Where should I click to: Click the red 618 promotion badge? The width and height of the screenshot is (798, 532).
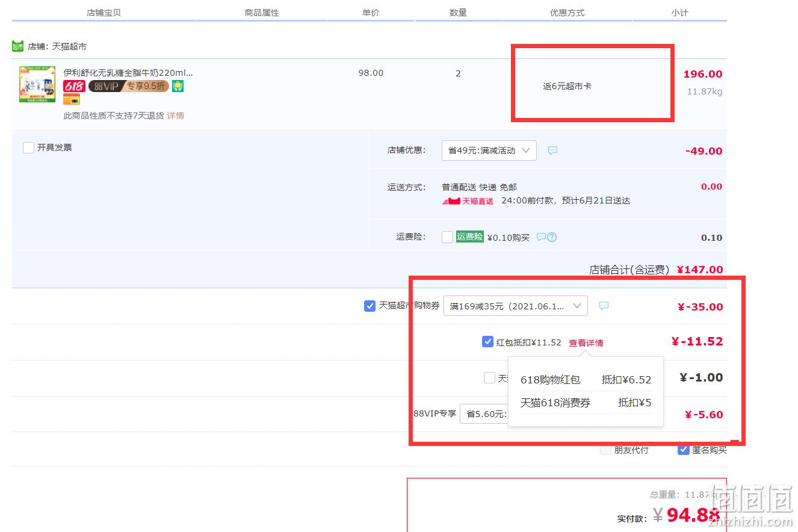74,86
